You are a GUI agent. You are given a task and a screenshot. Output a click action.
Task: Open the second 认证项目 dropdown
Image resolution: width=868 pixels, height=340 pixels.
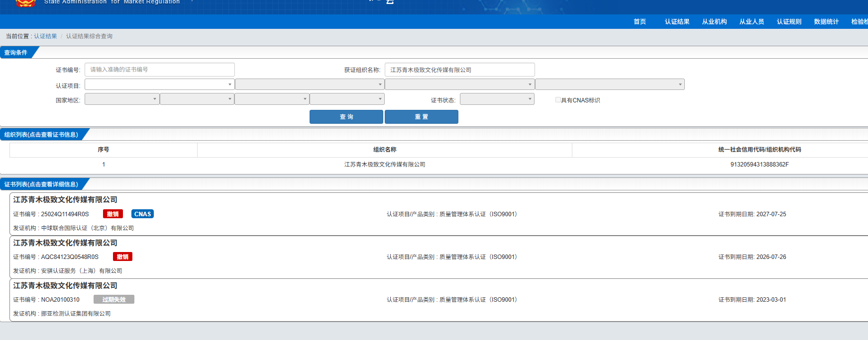click(x=310, y=85)
